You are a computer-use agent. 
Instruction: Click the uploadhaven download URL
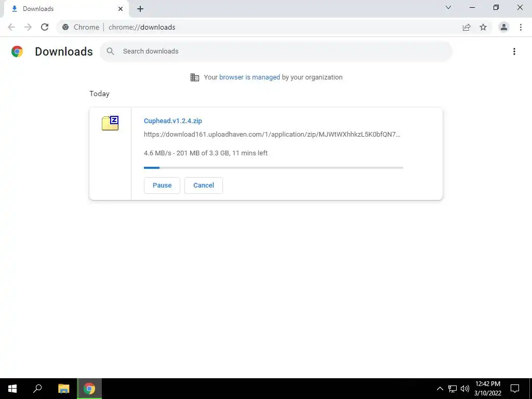click(272, 135)
